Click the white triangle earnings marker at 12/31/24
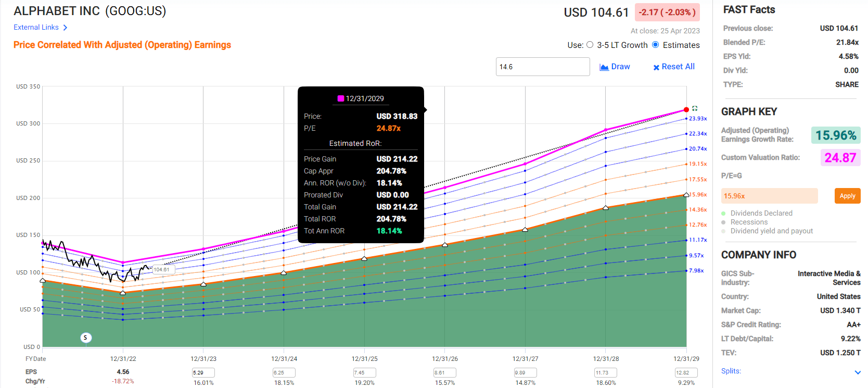Screen dimensions: 868x388 pyautogui.click(x=284, y=273)
